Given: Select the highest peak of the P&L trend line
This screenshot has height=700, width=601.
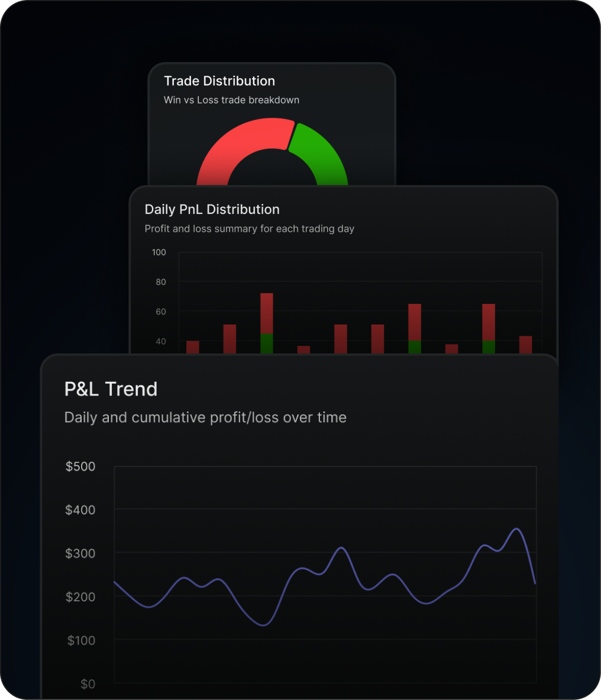Looking at the screenshot, I should click(x=516, y=529).
